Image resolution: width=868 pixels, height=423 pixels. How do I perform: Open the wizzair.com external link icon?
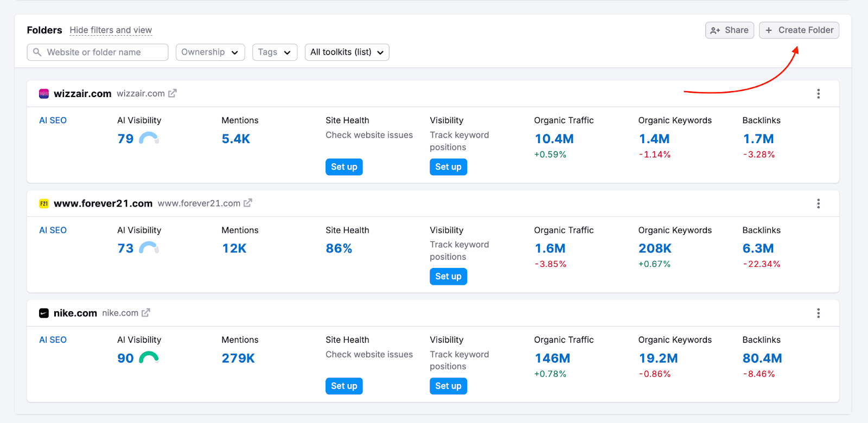pyautogui.click(x=173, y=93)
